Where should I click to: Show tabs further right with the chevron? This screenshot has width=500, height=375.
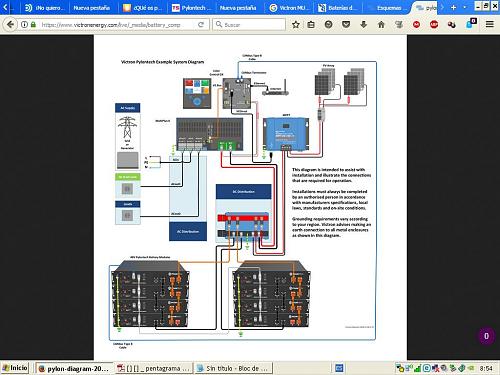point(442,7)
